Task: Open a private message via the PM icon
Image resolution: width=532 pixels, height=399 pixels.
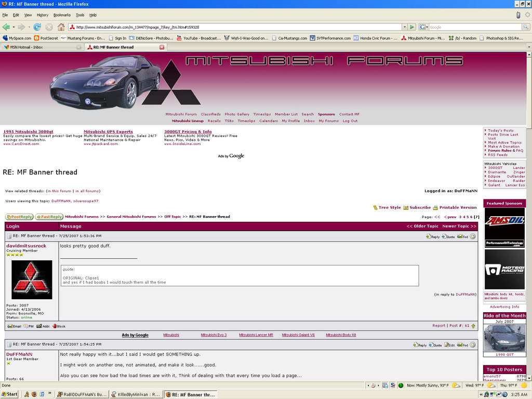Action: tap(25, 326)
